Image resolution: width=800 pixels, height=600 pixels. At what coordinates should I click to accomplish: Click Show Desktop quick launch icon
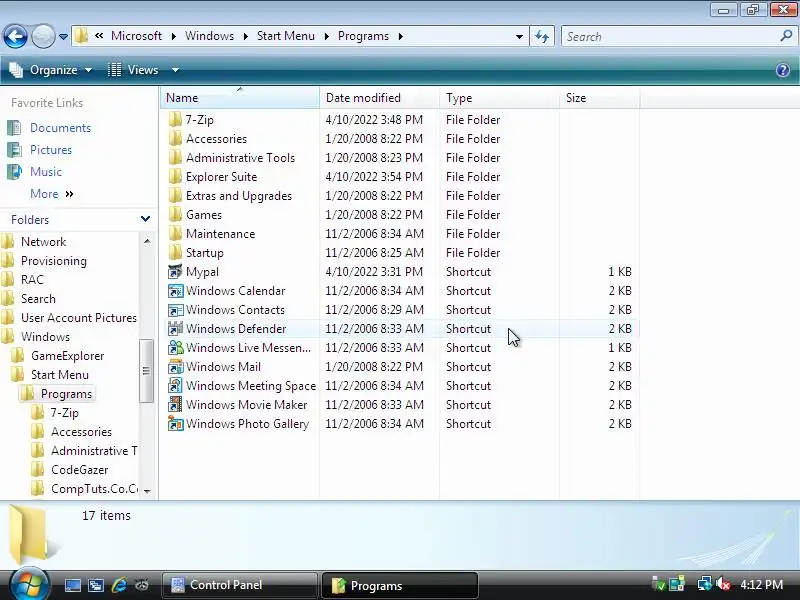(72, 585)
